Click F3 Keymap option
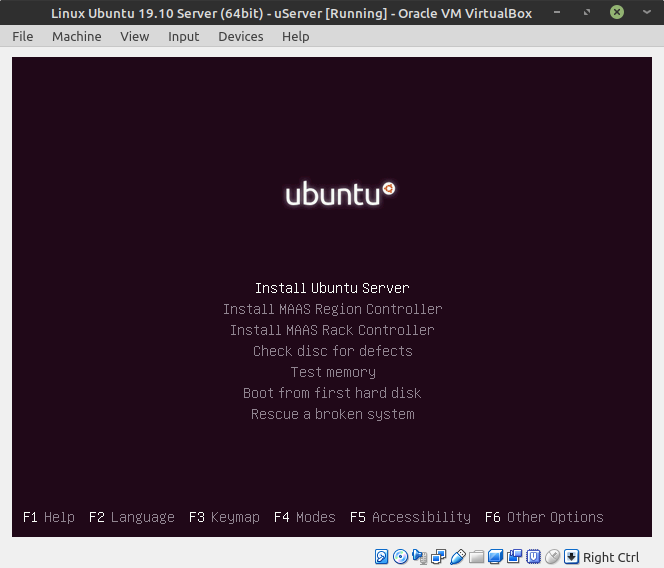Viewport: 664px width, 568px height. (224, 517)
